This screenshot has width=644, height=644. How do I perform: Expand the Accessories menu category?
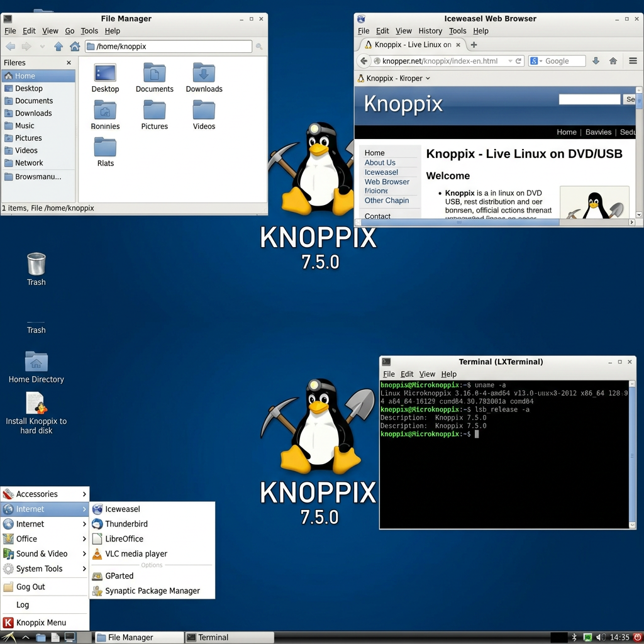(45, 494)
